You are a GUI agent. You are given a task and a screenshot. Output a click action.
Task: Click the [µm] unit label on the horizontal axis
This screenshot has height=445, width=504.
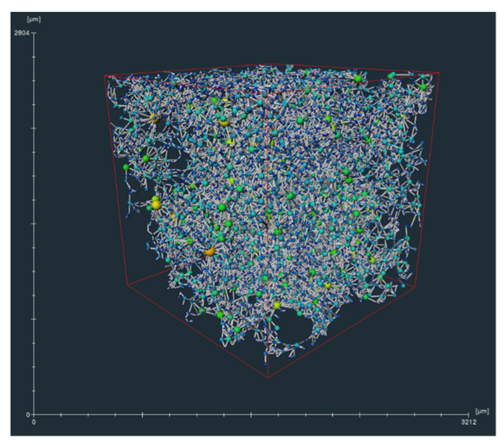482,411
